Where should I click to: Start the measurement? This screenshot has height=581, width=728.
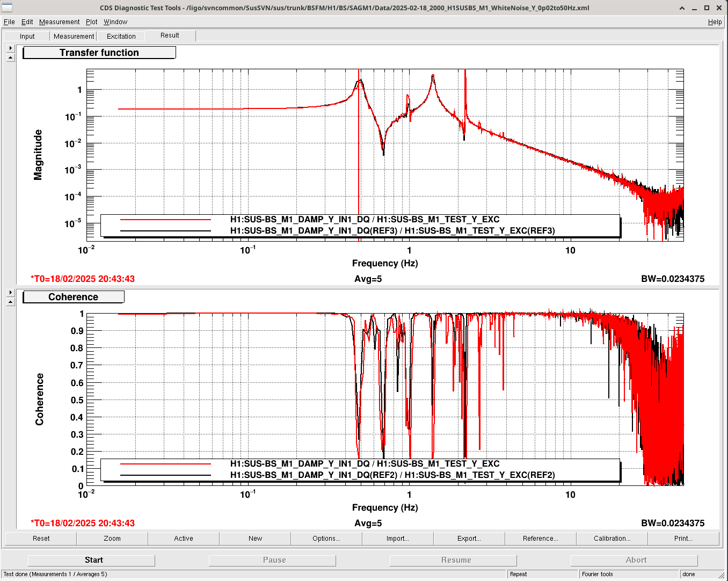coord(91,560)
